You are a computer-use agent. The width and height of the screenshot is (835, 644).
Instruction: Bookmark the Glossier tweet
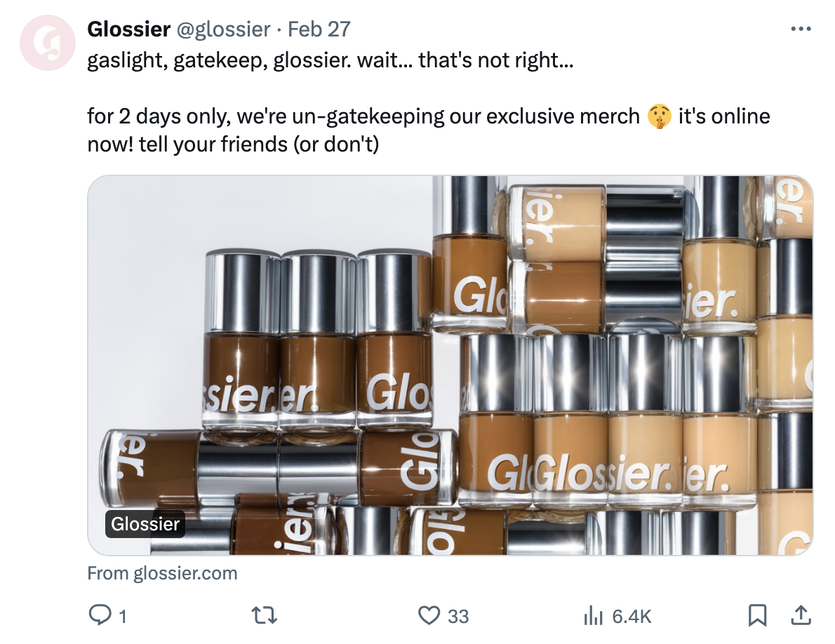pyautogui.click(x=756, y=615)
